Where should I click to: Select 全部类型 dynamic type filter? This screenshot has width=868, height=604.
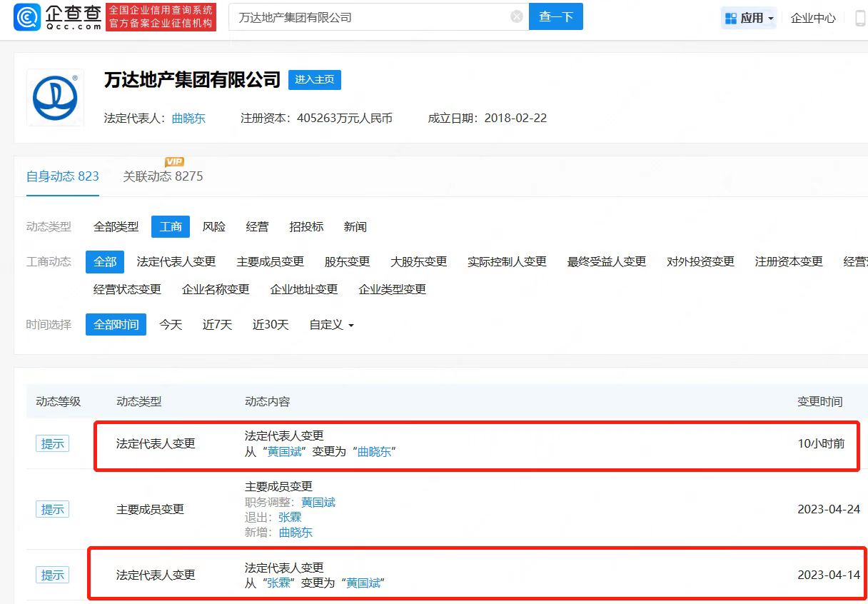pos(116,227)
